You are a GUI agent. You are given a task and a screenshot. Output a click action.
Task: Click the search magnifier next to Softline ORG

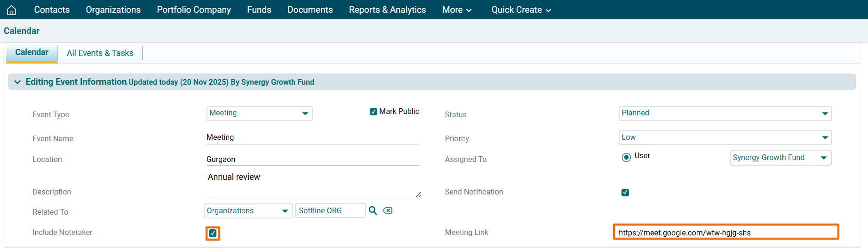pos(373,210)
